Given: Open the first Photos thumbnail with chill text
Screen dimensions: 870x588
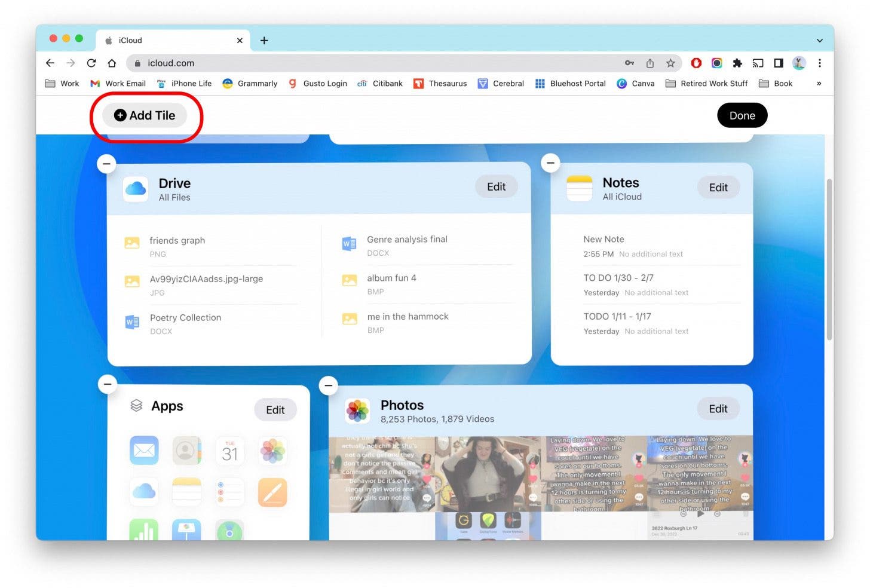Looking at the screenshot, I should click(382, 474).
